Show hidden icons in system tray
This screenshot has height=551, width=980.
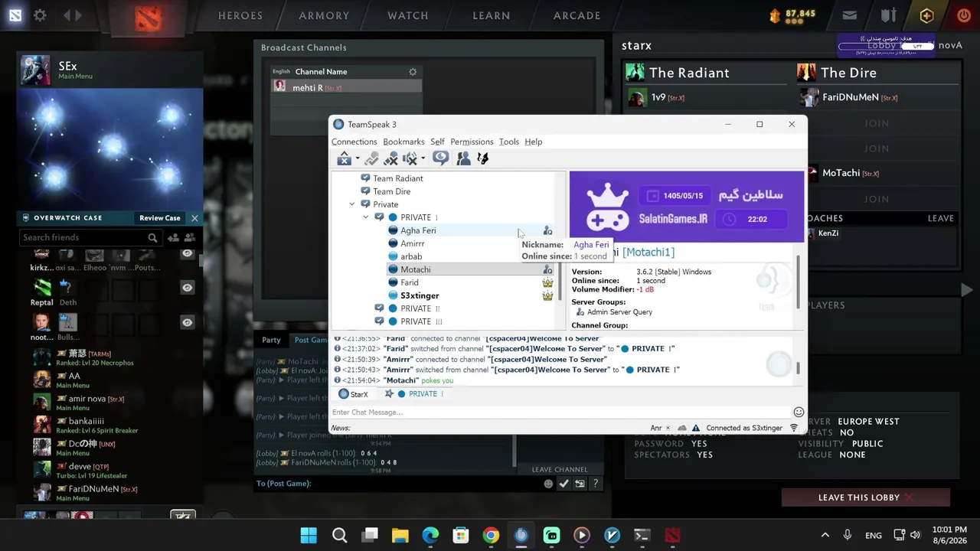click(x=825, y=535)
